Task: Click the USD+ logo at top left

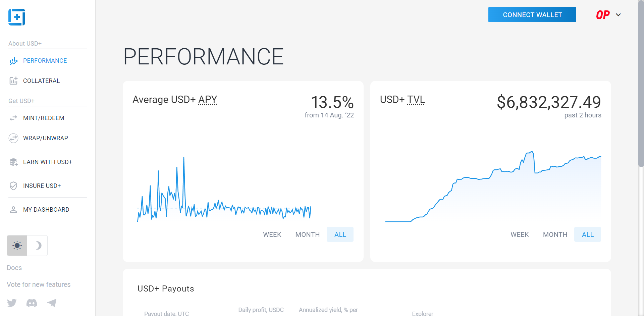Action: coord(16,17)
